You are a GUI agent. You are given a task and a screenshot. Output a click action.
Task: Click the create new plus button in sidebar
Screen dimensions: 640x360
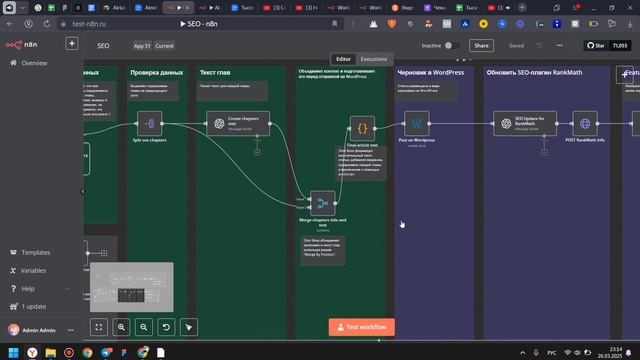72,44
